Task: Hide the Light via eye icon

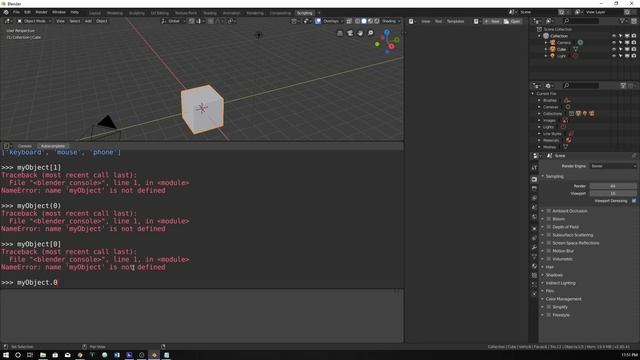Action: click(x=613, y=56)
